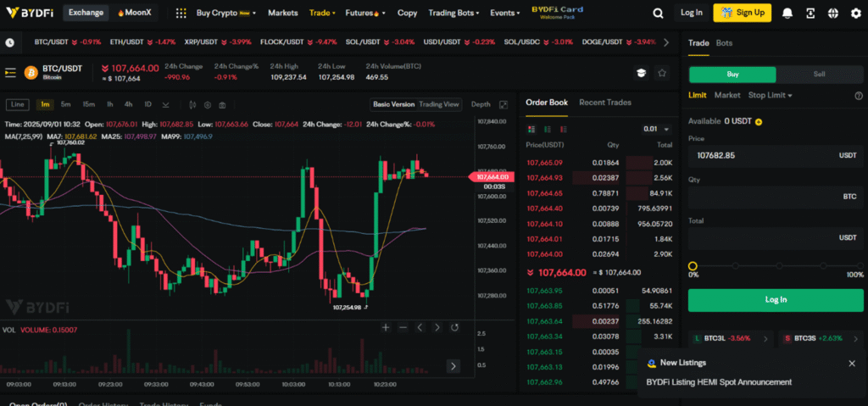868x406 pixels.
Task: Open the apps grid menu icon
Action: 181,13
